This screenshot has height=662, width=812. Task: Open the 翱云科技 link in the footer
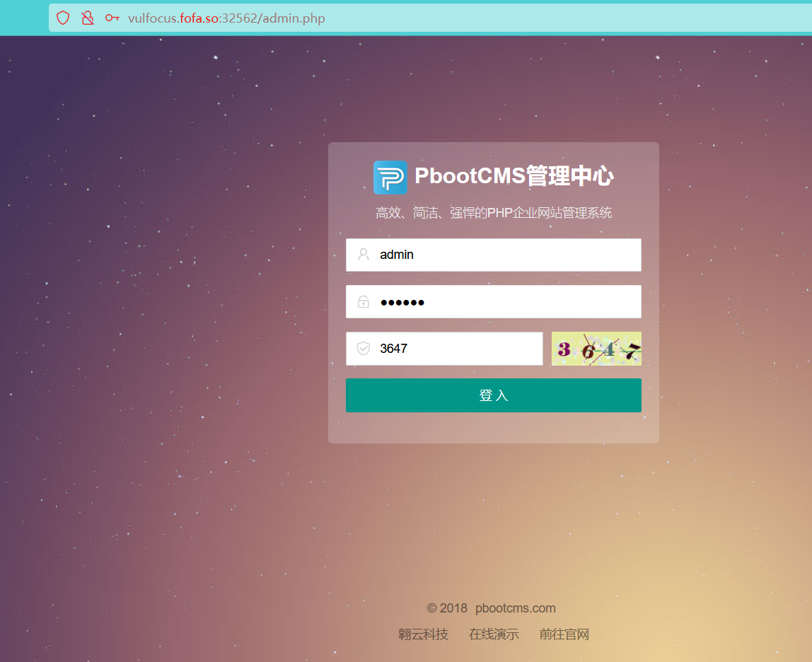tap(423, 634)
